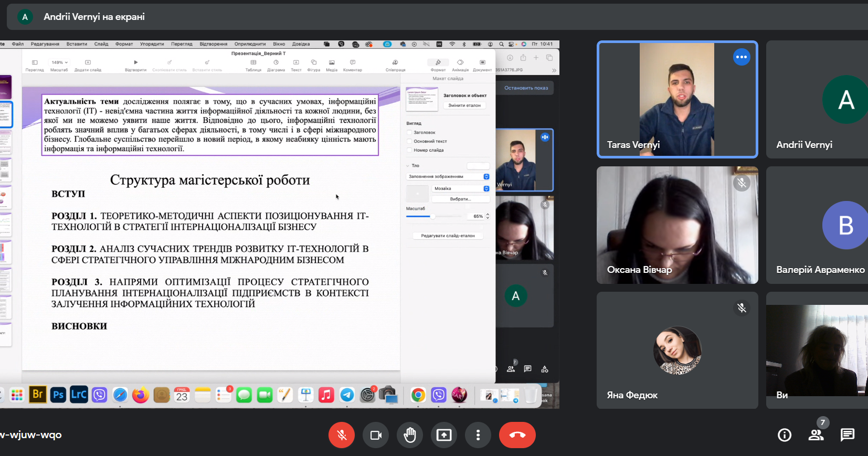Open options on Taras Vernyi's video tile
Image resolution: width=868 pixels, height=456 pixels.
point(741,57)
